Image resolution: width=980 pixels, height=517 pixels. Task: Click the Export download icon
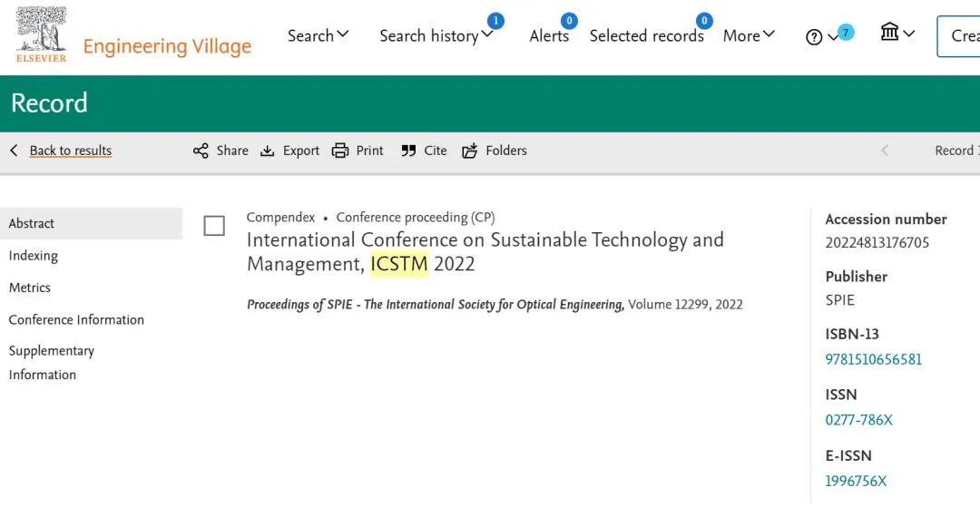(268, 151)
